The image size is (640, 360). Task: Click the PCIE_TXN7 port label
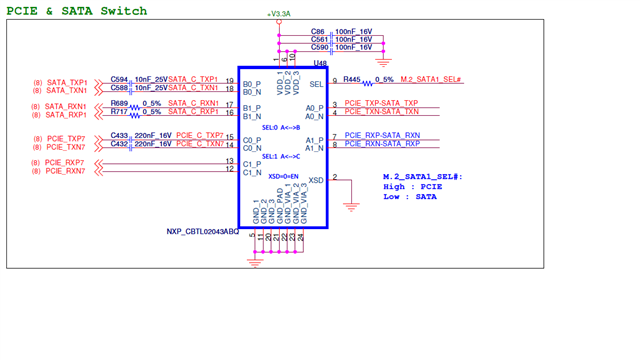65,147
